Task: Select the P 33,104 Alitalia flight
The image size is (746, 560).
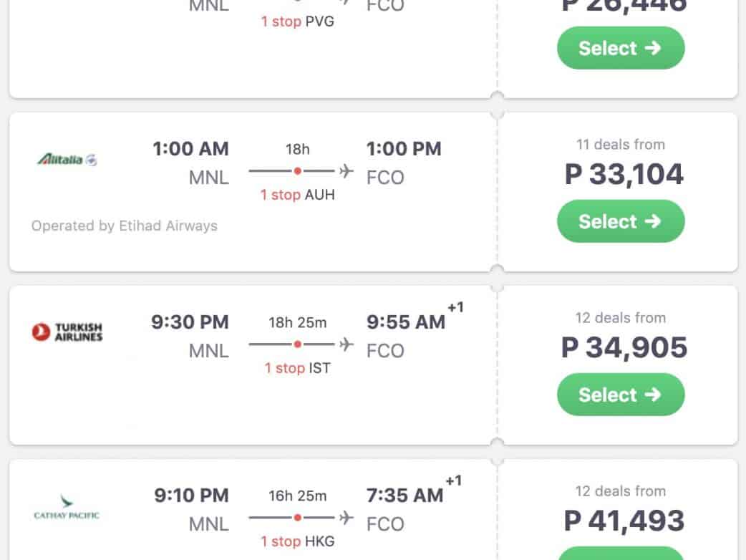Action: (x=620, y=221)
